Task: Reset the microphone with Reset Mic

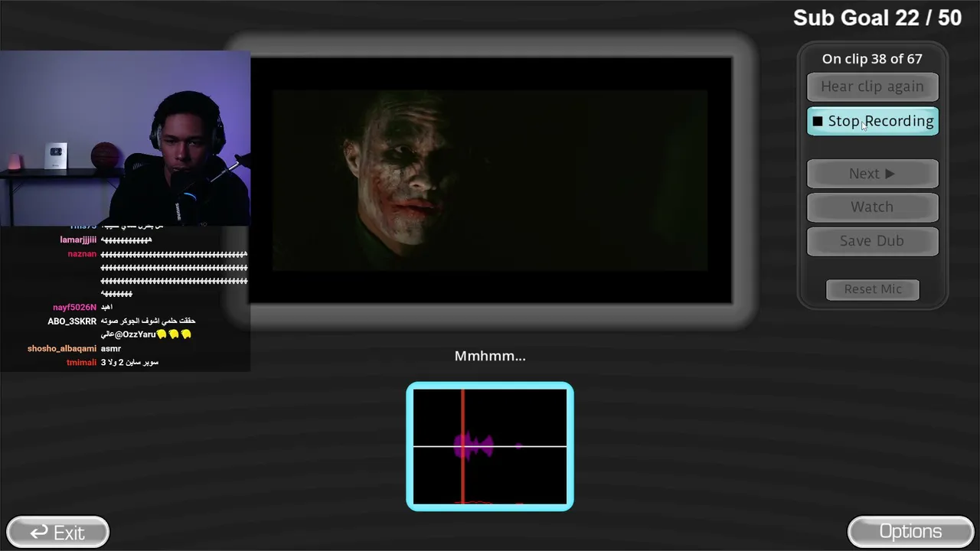Action: coord(873,289)
